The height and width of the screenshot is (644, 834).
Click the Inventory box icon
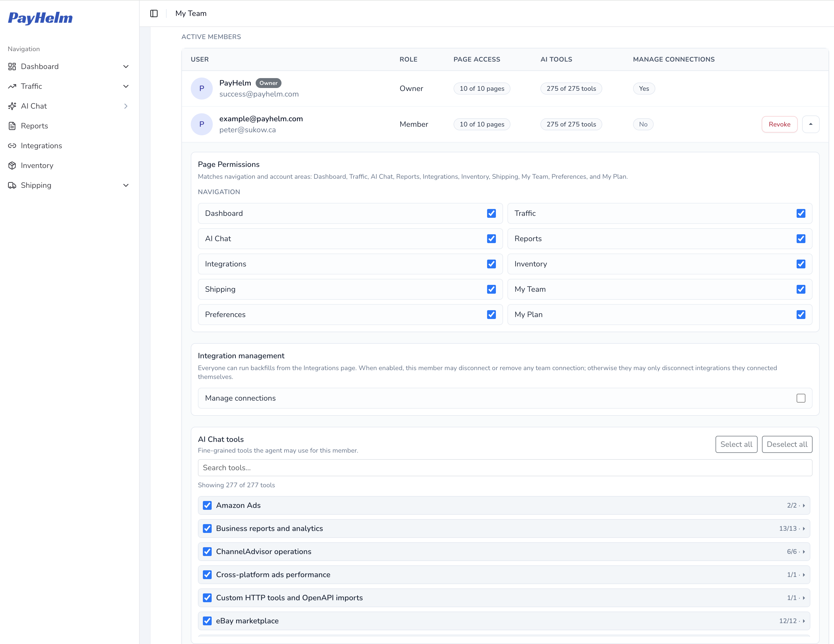click(12, 165)
